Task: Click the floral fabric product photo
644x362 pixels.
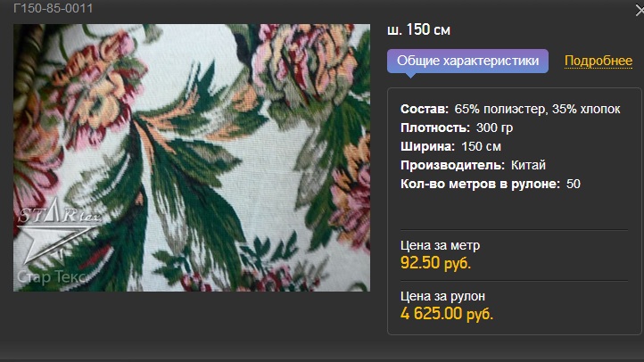Action: tap(192, 158)
